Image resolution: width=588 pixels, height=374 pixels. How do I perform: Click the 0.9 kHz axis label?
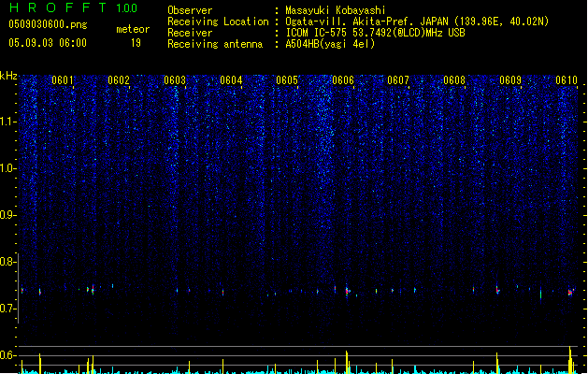click(7, 215)
